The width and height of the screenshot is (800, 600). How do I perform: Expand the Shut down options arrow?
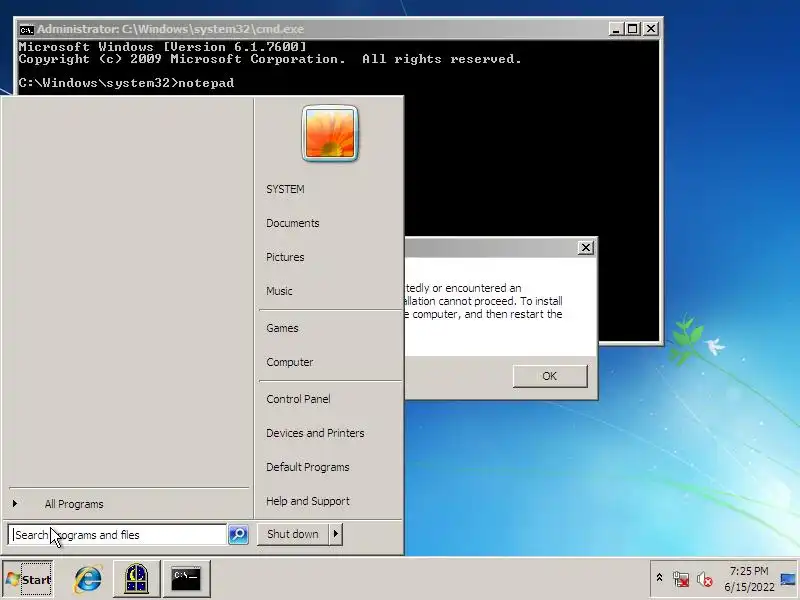point(336,534)
